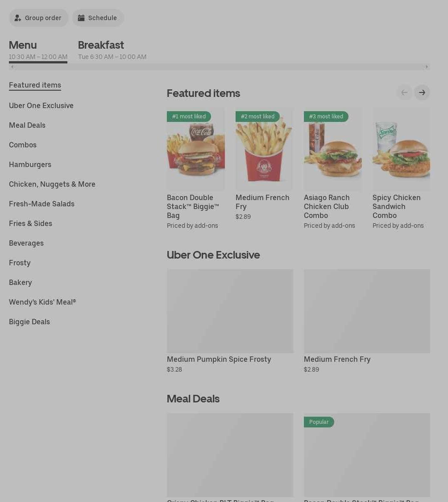Go to the Meal Deals category
The width and height of the screenshot is (448, 502).
pos(27,125)
